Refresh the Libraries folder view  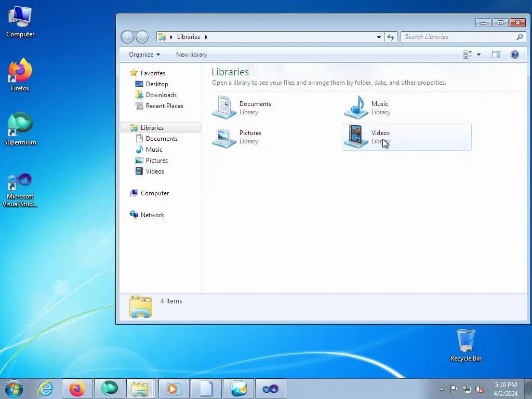pos(391,37)
